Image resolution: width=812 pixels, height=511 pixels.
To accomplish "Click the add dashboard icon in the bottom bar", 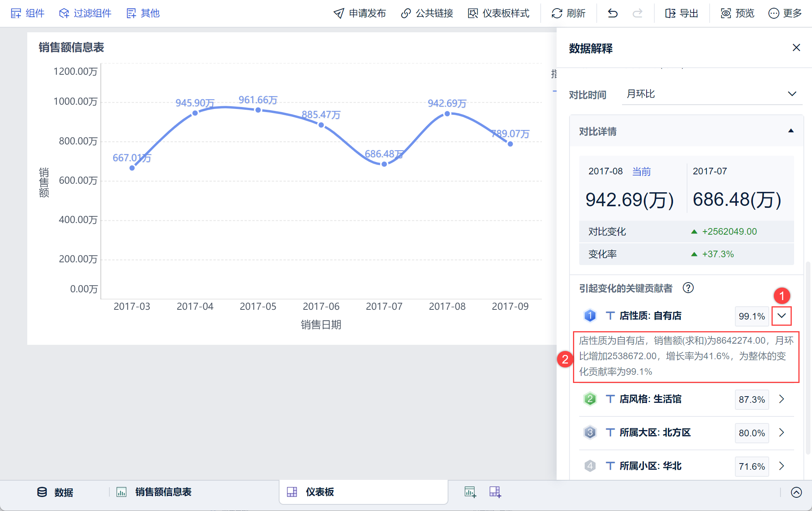I will (x=495, y=492).
